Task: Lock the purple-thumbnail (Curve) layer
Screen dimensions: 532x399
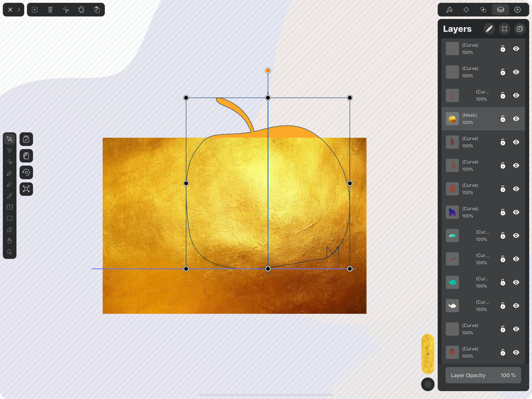Action: (x=503, y=212)
